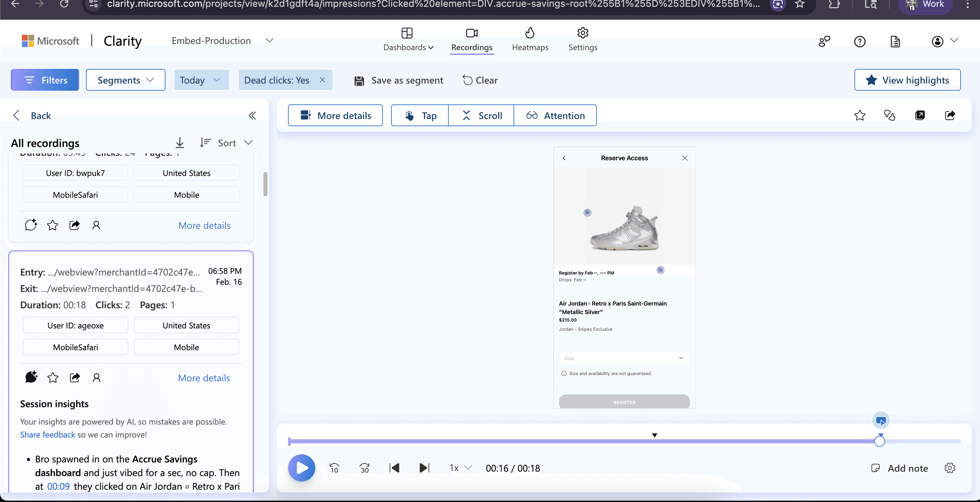Screen dimensions: 980x502
Task: Download all recordings list
Action: pos(179,143)
